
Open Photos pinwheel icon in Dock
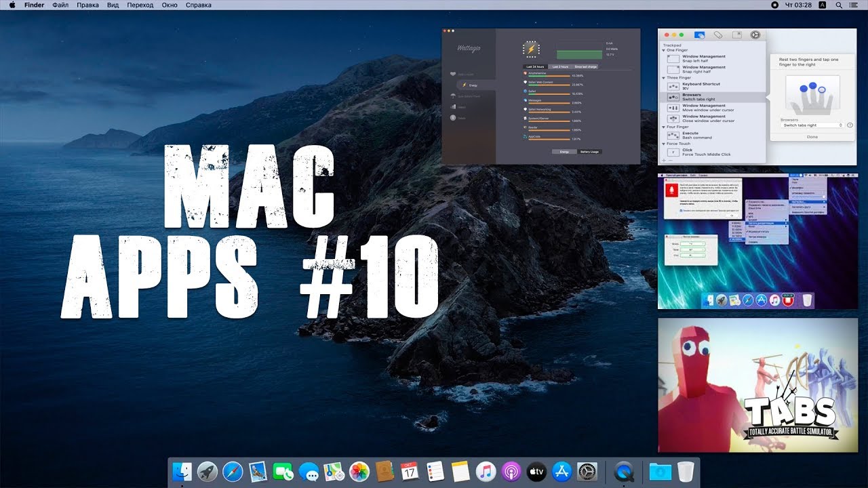(359, 472)
